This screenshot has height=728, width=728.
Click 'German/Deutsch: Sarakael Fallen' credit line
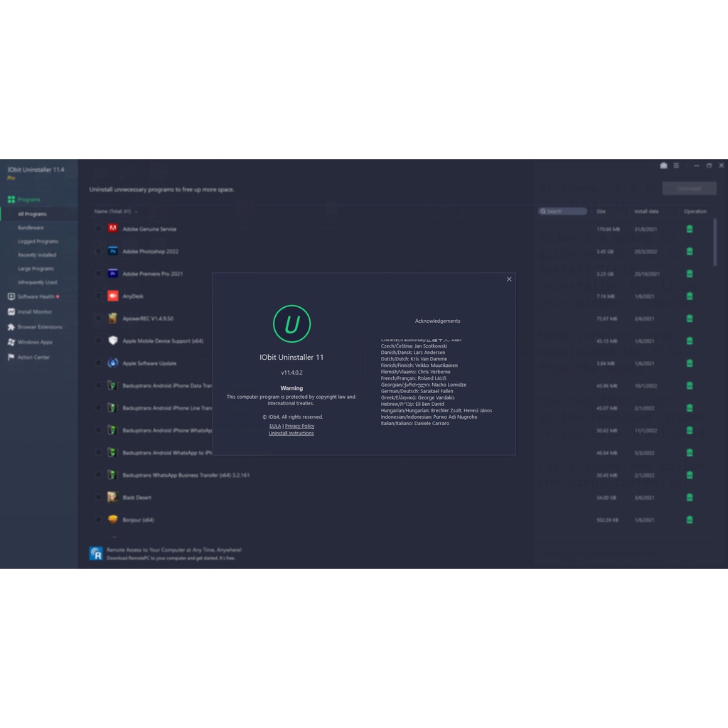(417, 391)
